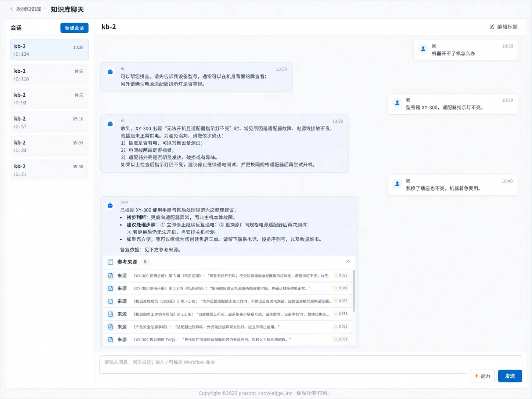Open conversation kb-2 dated 05-08
532x399 pixels.
49,170
